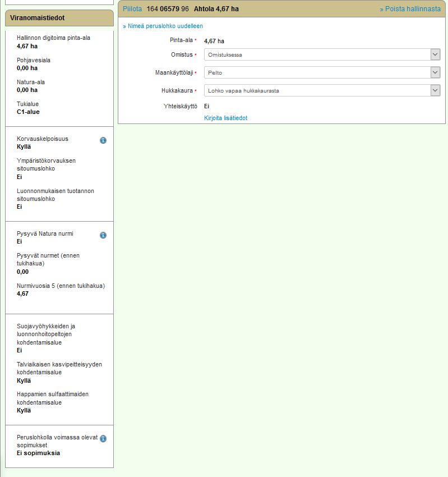Click the Nurmivuosia 5 value 4,67
Screen dimensions: 448x477
coord(22,293)
